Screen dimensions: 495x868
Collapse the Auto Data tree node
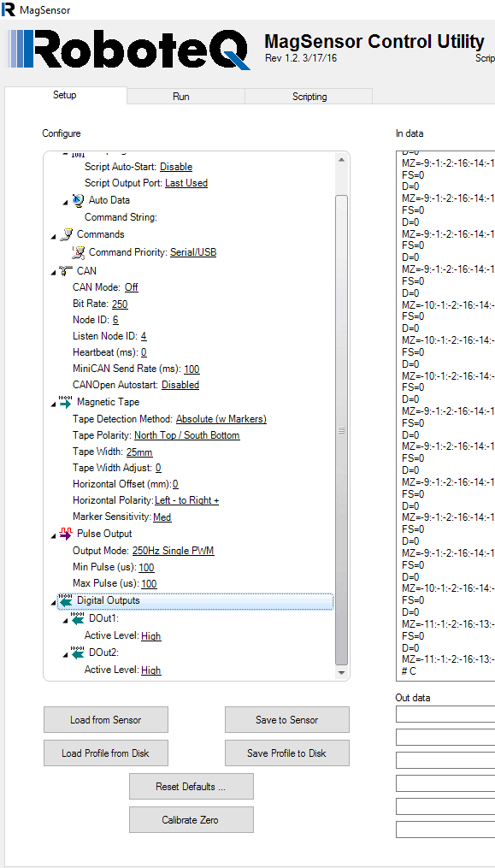click(66, 202)
